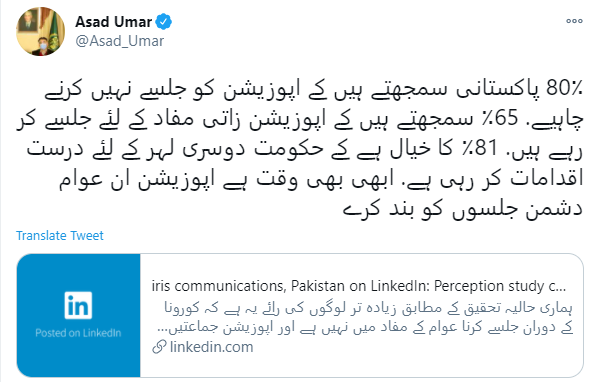Click the Urdu description inside the link card

[365, 318]
